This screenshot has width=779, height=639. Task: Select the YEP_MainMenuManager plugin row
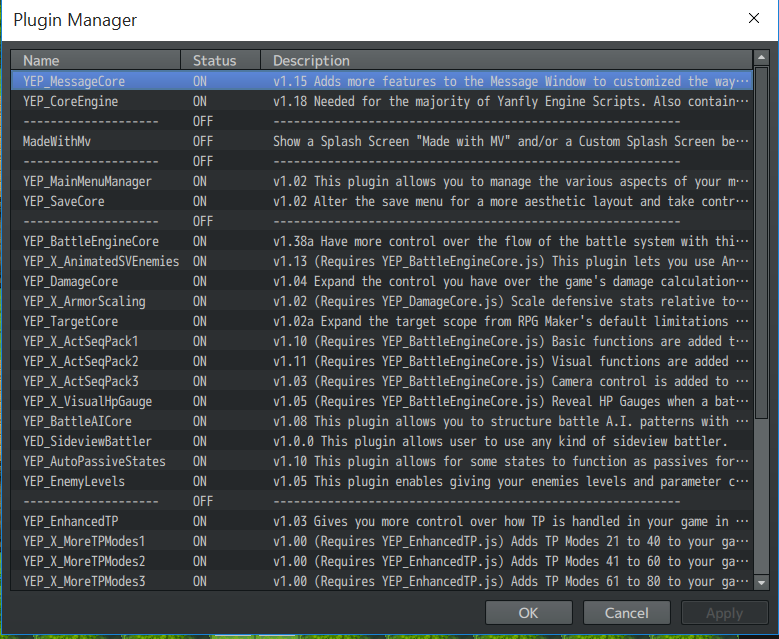(x=382, y=181)
